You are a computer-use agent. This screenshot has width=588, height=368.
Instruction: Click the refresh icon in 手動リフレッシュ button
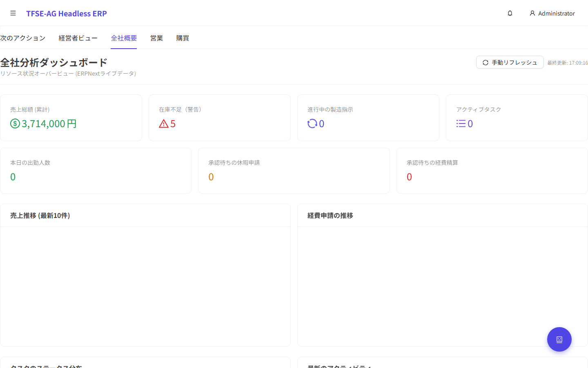click(485, 62)
